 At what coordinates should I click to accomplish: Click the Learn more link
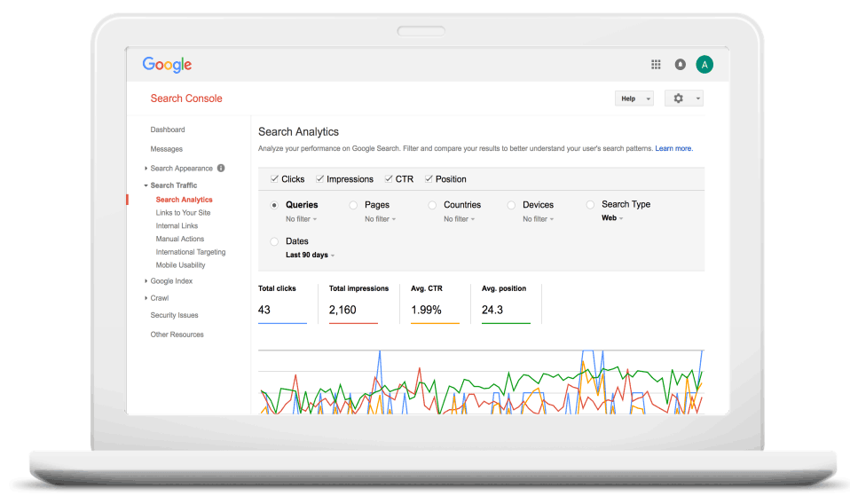[x=673, y=148]
